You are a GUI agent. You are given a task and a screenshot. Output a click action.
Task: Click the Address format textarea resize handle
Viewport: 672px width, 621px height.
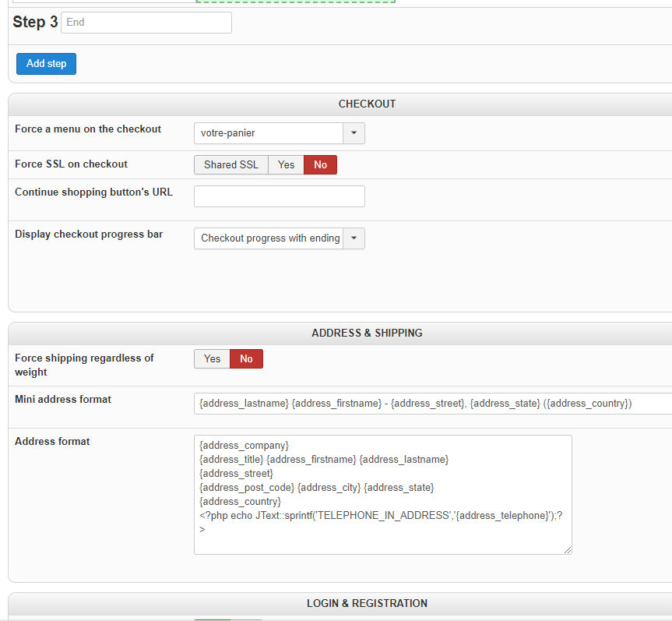coord(568,550)
